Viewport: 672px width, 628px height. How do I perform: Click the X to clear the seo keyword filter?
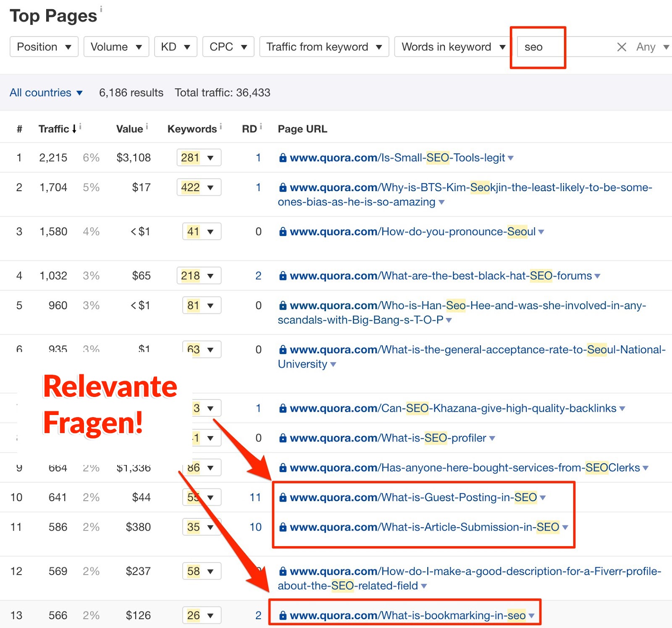click(x=622, y=47)
